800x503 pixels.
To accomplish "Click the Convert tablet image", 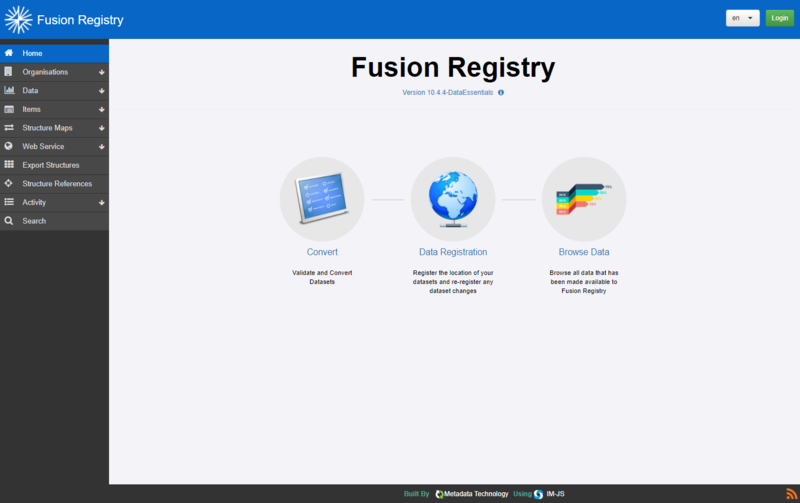I will tap(322, 199).
